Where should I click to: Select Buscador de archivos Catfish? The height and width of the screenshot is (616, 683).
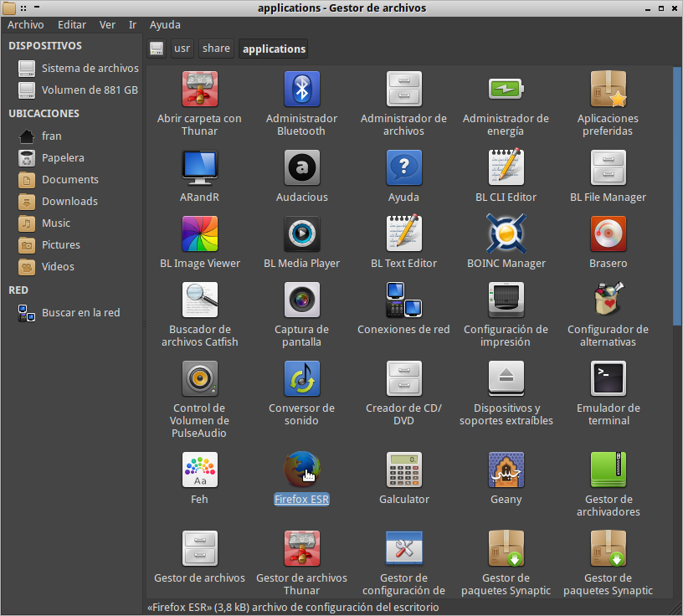[x=199, y=300]
